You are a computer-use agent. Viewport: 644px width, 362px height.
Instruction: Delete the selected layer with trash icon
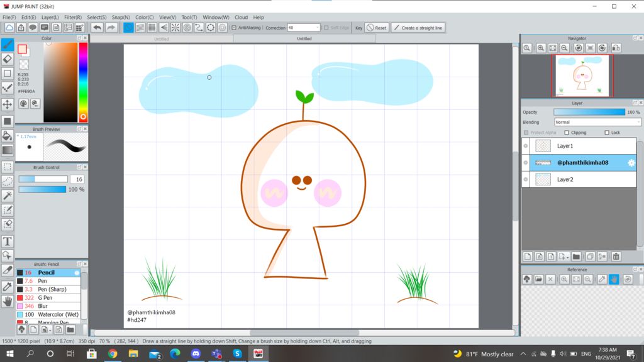coord(616,256)
